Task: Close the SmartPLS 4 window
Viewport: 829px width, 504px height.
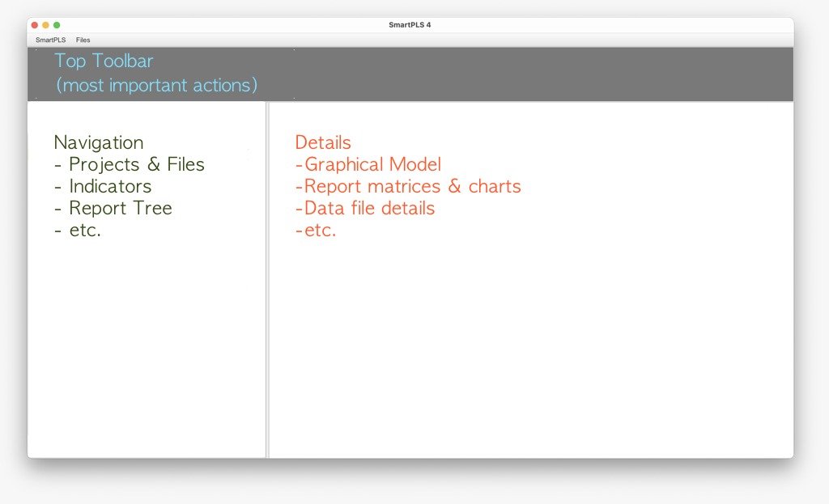Action: 35,25
